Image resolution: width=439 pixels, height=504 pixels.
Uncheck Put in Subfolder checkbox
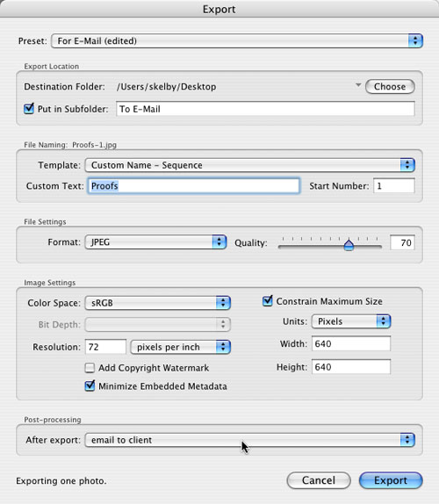click(x=29, y=108)
